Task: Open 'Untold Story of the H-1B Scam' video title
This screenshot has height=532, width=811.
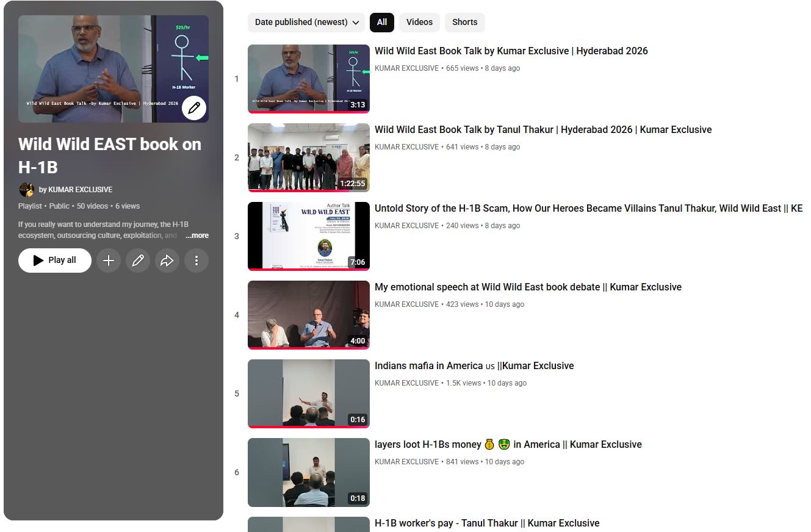Action: (x=588, y=209)
